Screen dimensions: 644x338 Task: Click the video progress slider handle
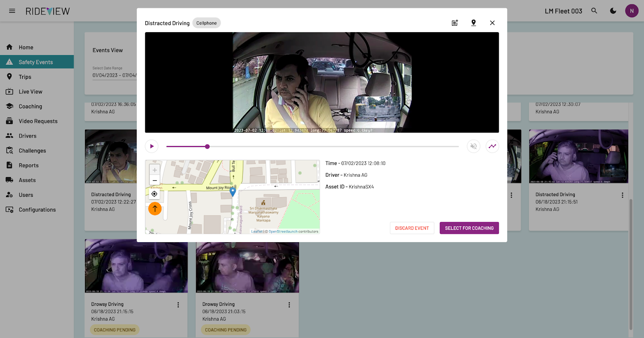(x=207, y=146)
